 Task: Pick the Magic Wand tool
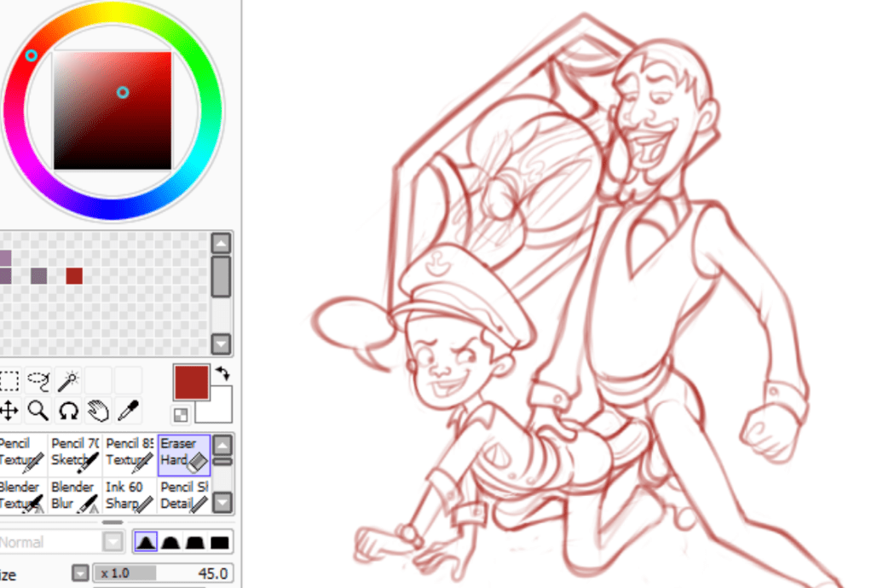(x=68, y=381)
